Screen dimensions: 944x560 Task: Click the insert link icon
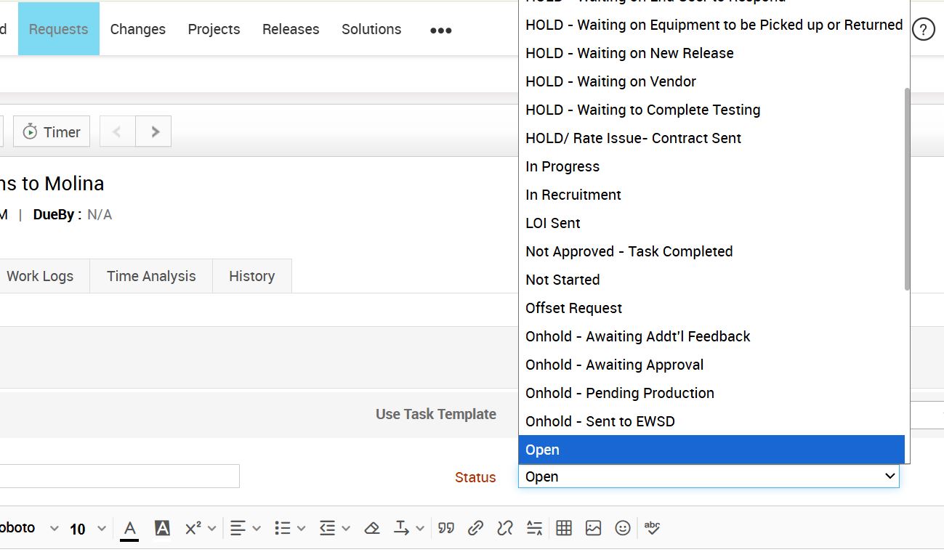475,529
